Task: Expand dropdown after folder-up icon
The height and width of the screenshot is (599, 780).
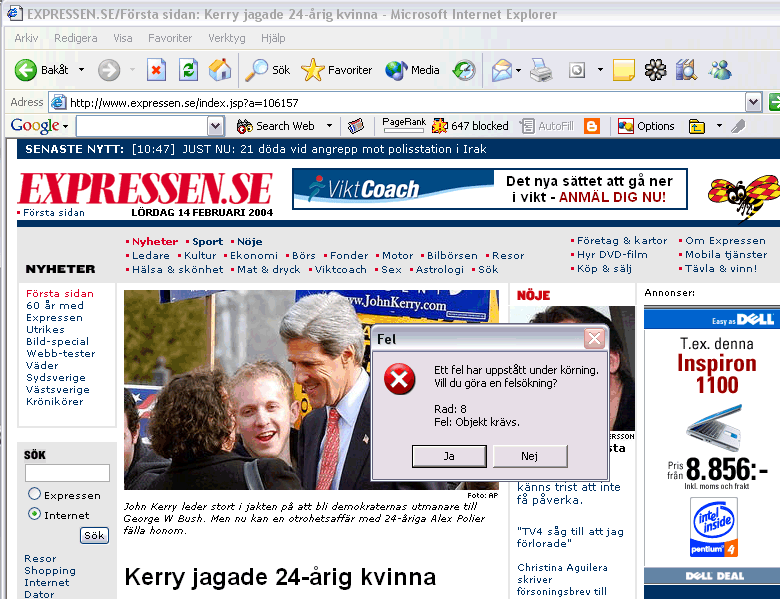Action: pos(719,126)
